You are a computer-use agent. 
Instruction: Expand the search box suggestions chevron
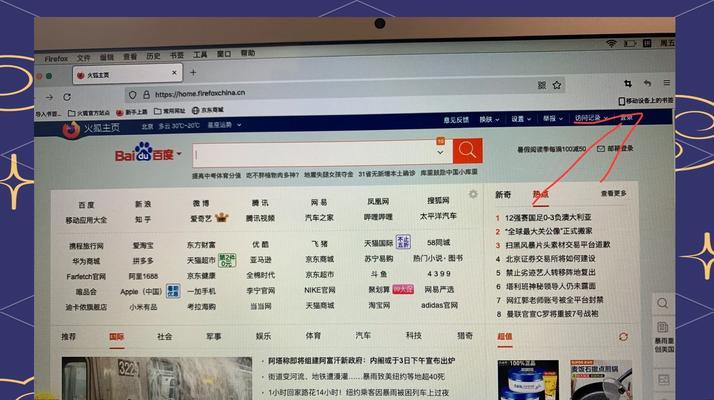click(440, 153)
